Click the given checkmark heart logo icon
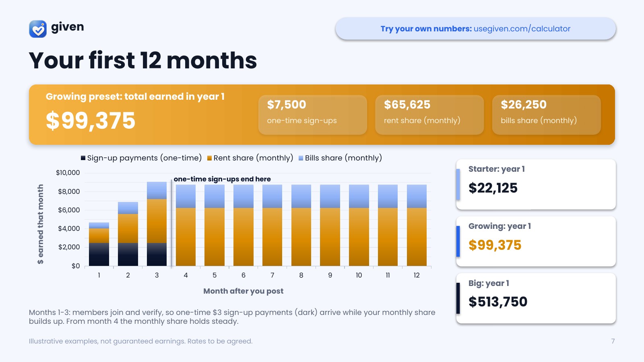Screen dimensions: 644x362 click(38, 29)
